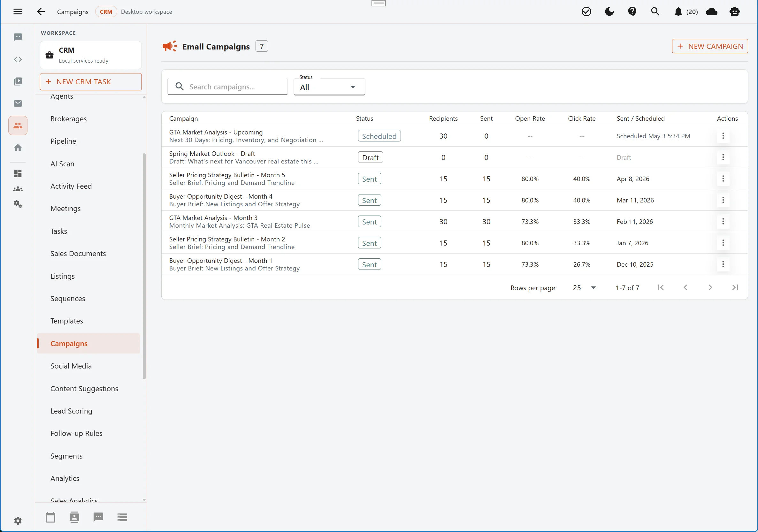Click the Draft status badge
Image resolution: width=758 pixels, height=532 pixels.
(370, 157)
